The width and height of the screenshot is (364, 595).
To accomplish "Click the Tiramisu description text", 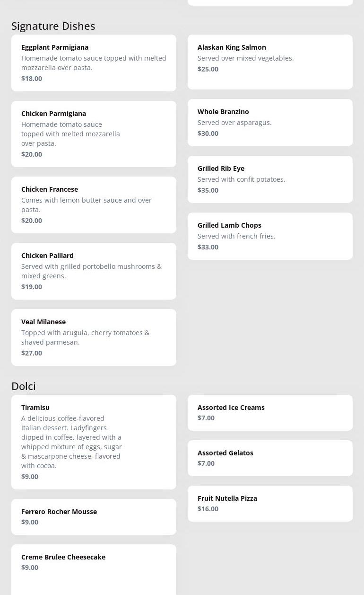I will pyautogui.click(x=72, y=442).
